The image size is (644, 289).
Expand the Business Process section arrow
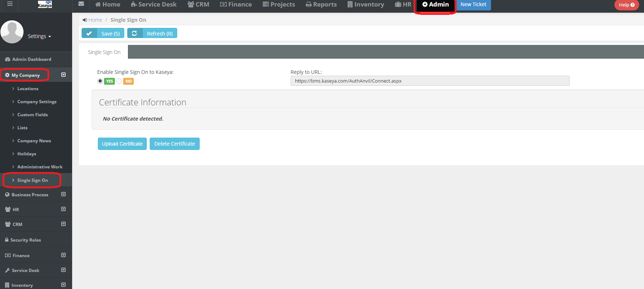(63, 194)
